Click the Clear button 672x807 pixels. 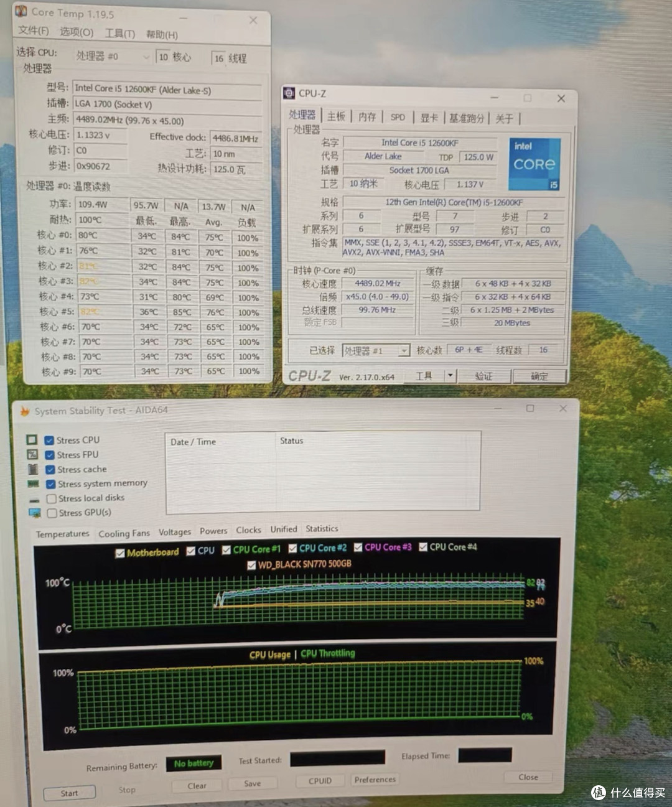197,786
